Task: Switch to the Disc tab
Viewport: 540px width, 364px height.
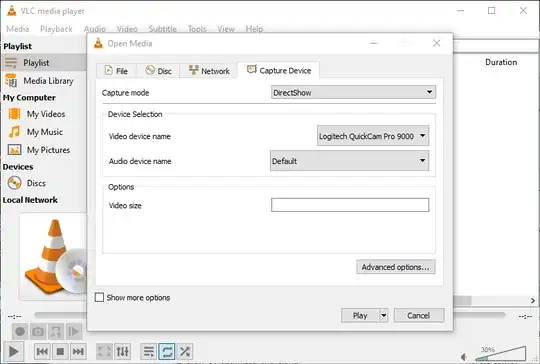Action: click(158, 71)
